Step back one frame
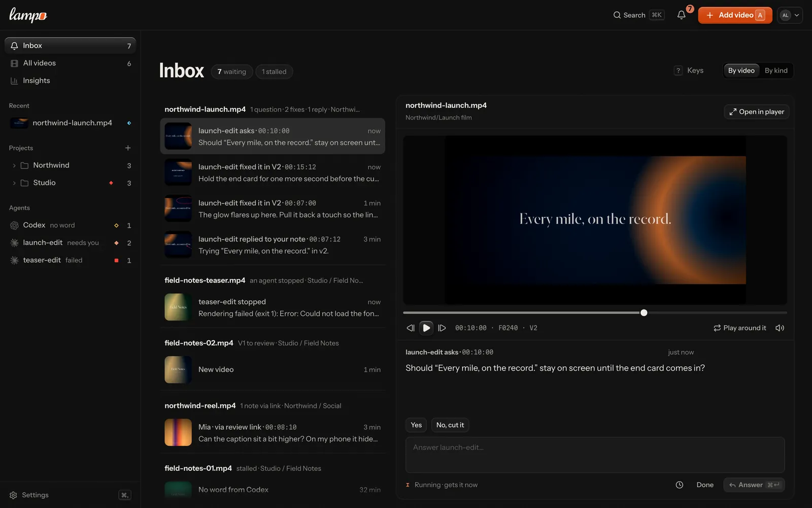 [411, 328]
